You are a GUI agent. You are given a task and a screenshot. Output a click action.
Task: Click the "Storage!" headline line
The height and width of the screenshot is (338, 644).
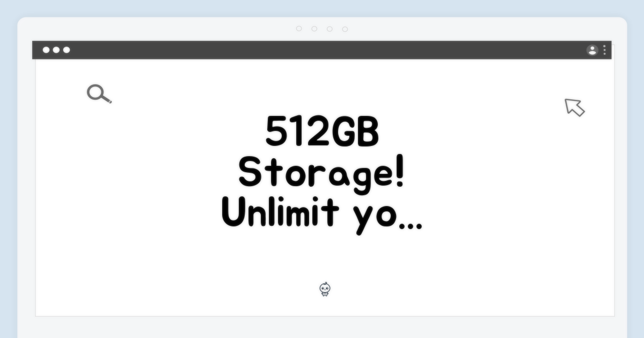pos(321,173)
